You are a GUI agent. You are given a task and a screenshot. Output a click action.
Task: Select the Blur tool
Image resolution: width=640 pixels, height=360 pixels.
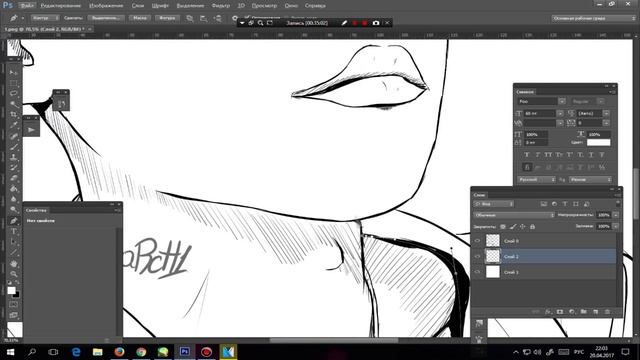click(13, 199)
